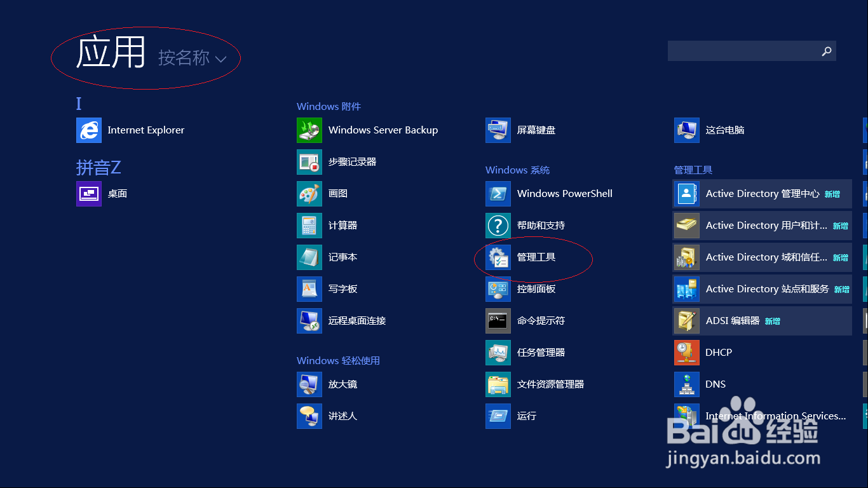This screenshot has width=868, height=488.
Task: Click the search magnifier button
Action: pos(826,51)
